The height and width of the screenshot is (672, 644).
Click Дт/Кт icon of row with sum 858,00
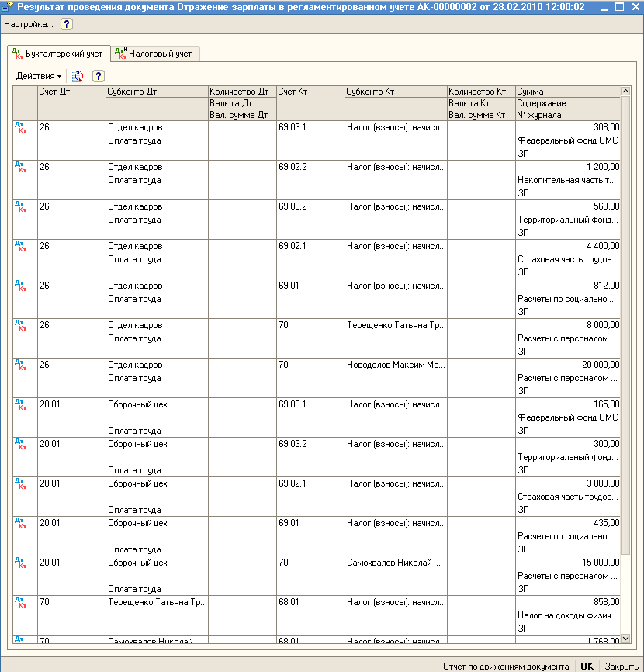(x=21, y=602)
